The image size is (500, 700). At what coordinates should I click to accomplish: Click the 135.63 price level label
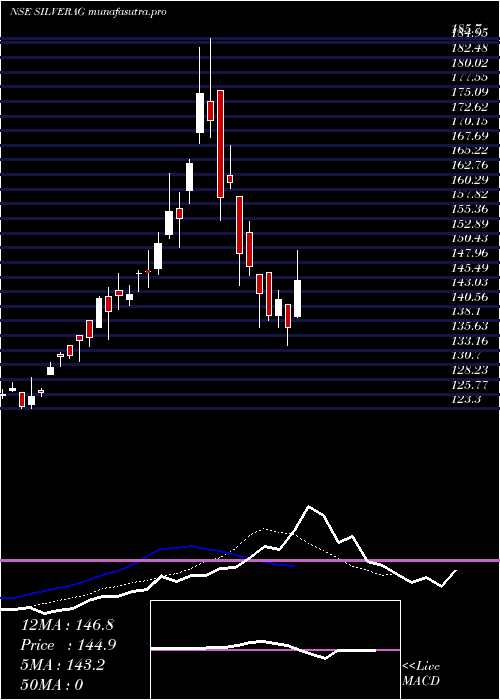click(x=469, y=327)
